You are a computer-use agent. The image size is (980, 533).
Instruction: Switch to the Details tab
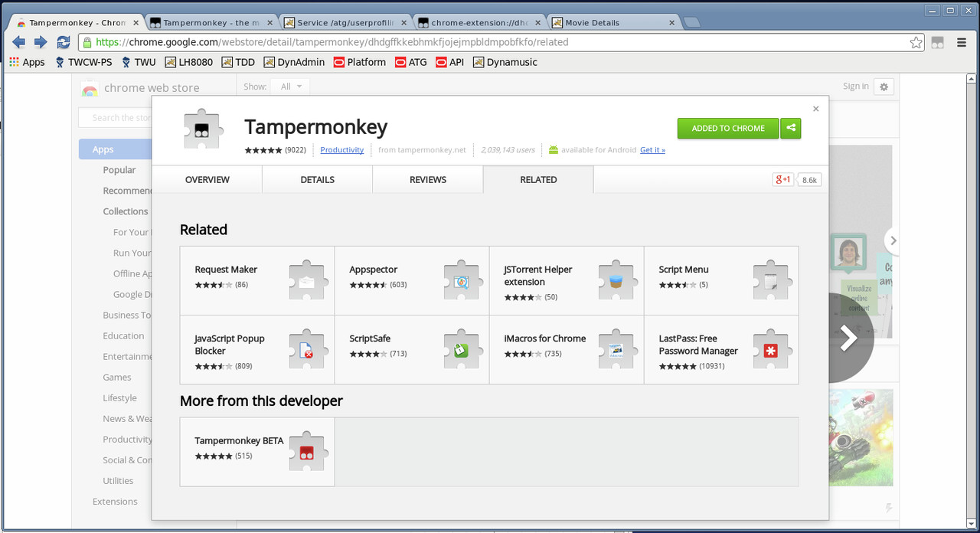(317, 179)
